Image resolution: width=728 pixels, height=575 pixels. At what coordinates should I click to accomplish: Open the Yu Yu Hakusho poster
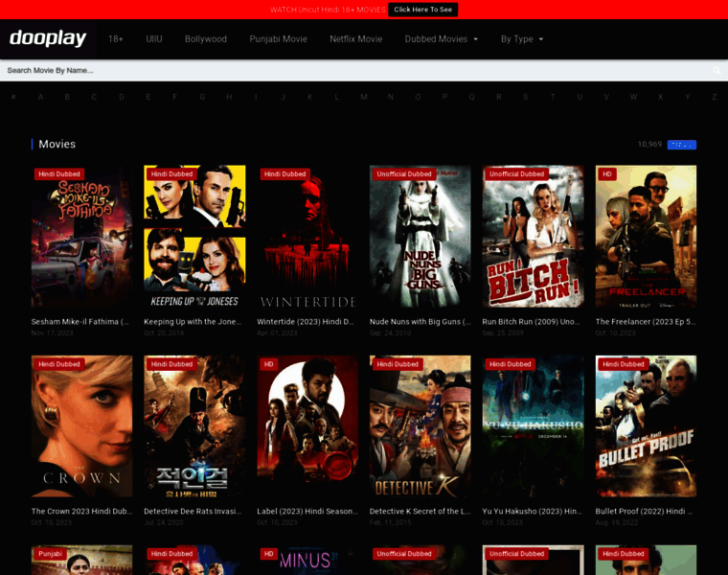(x=533, y=426)
